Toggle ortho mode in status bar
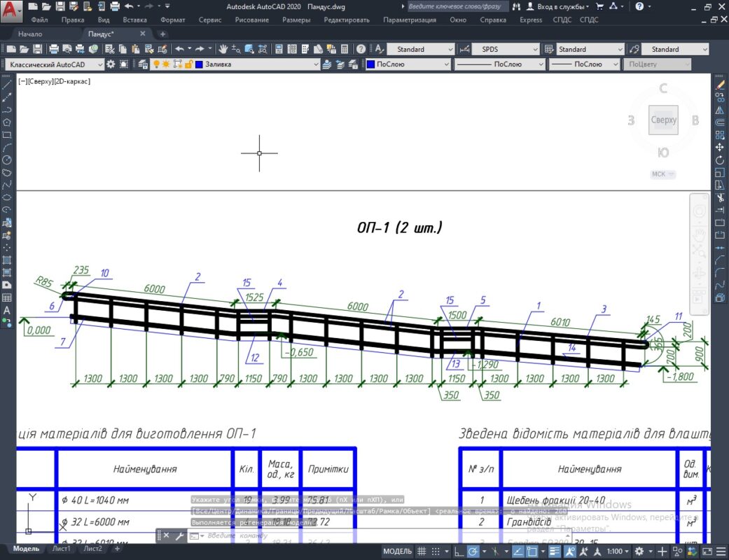This screenshot has height=560, width=729. [459, 551]
